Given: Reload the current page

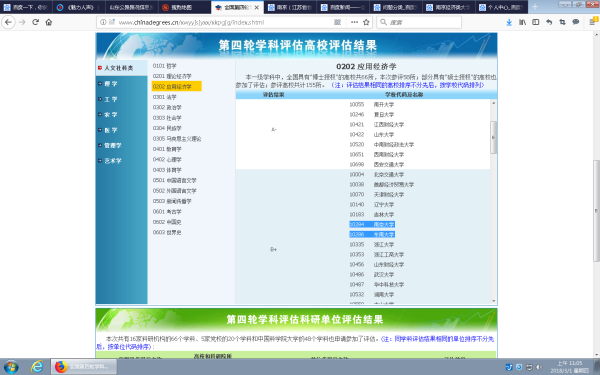Looking at the screenshot, I should tap(36, 22).
